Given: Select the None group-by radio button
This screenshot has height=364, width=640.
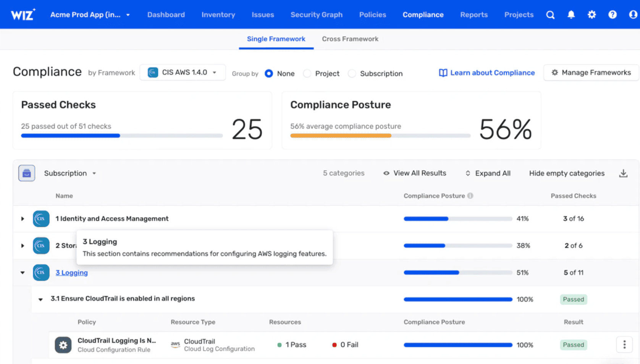Looking at the screenshot, I should point(269,73).
